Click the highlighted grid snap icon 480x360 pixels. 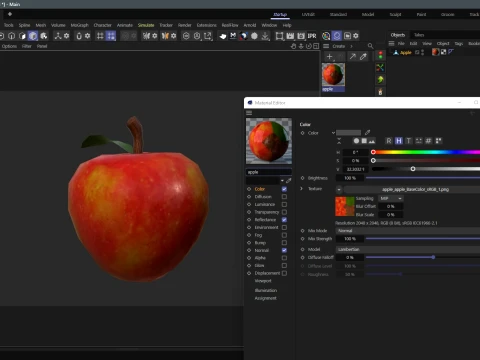point(111,36)
